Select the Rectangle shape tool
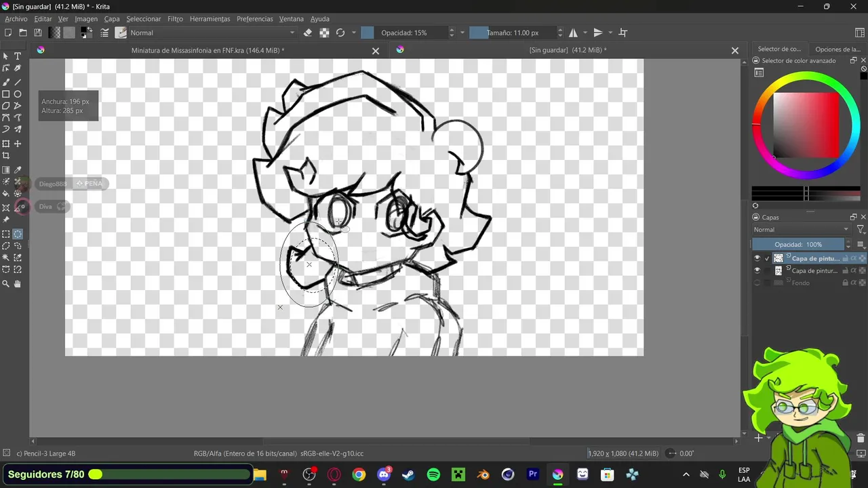This screenshot has width=868, height=488. [6, 94]
